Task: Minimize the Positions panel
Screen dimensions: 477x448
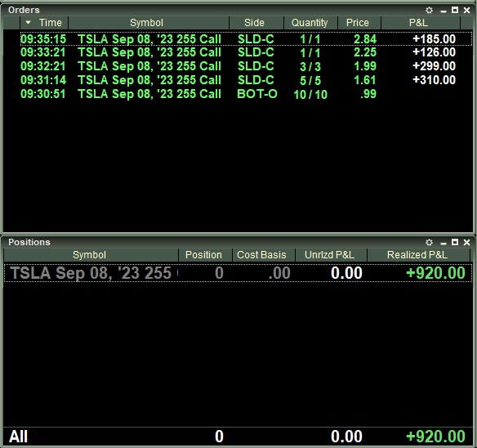Action: point(444,243)
